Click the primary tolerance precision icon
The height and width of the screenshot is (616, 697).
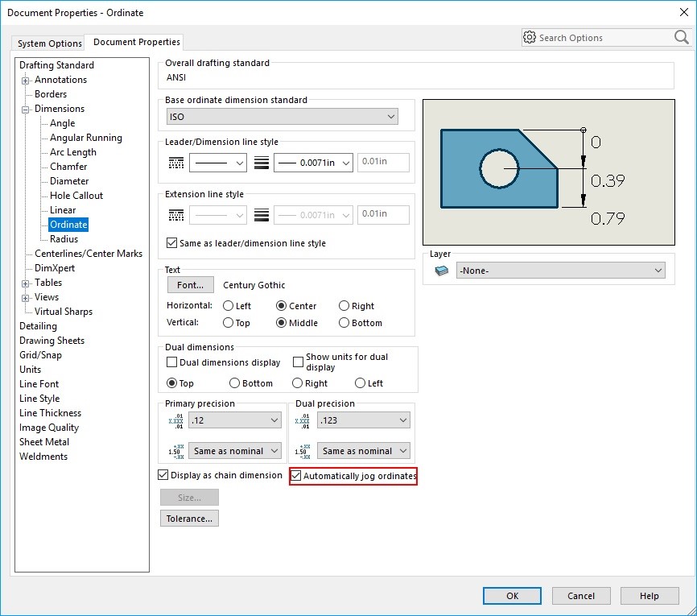[176, 451]
